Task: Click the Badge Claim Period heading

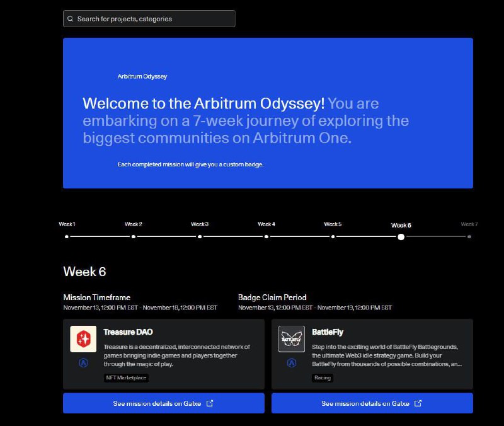Action: pos(272,297)
